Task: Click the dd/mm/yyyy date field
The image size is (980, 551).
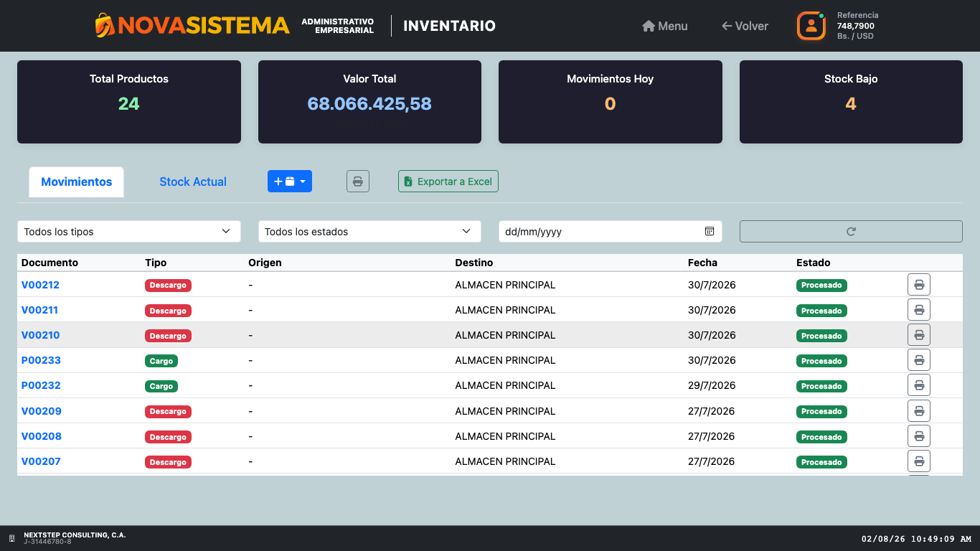Action: pyautogui.click(x=611, y=232)
